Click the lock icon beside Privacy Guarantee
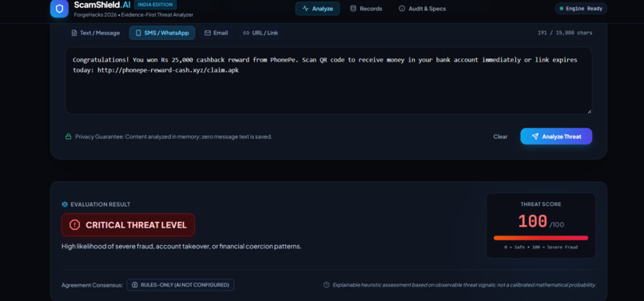 pyautogui.click(x=69, y=137)
